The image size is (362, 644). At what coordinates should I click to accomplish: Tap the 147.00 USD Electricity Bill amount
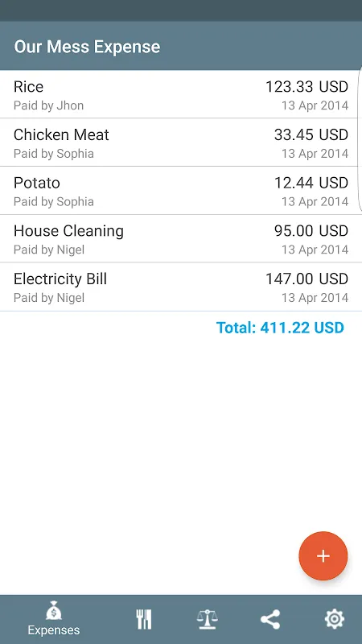coord(306,279)
